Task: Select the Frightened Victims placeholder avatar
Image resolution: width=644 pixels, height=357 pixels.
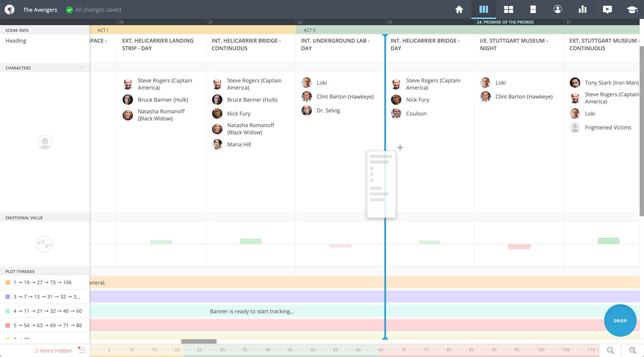Action: [575, 127]
